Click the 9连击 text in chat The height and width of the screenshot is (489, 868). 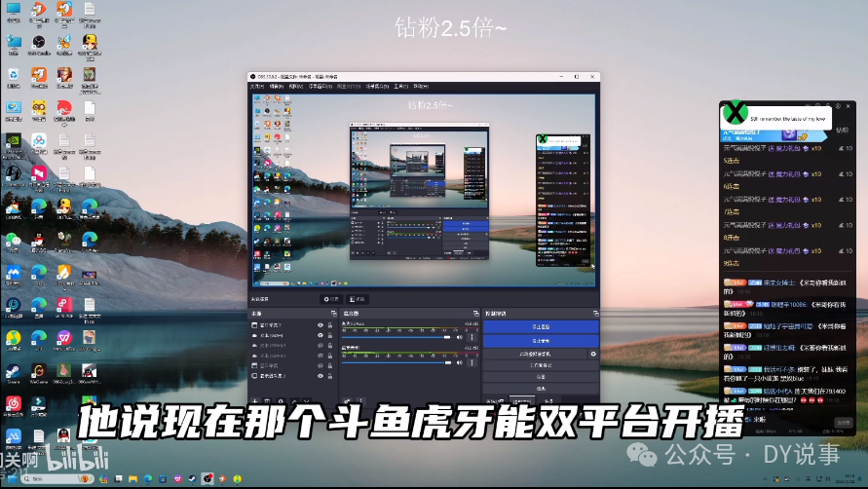point(732,264)
